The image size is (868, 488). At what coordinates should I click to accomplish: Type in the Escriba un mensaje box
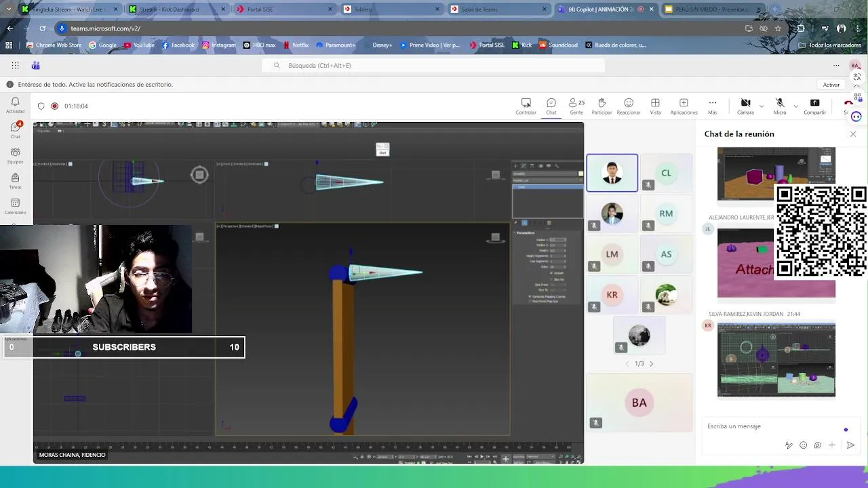pos(773,426)
